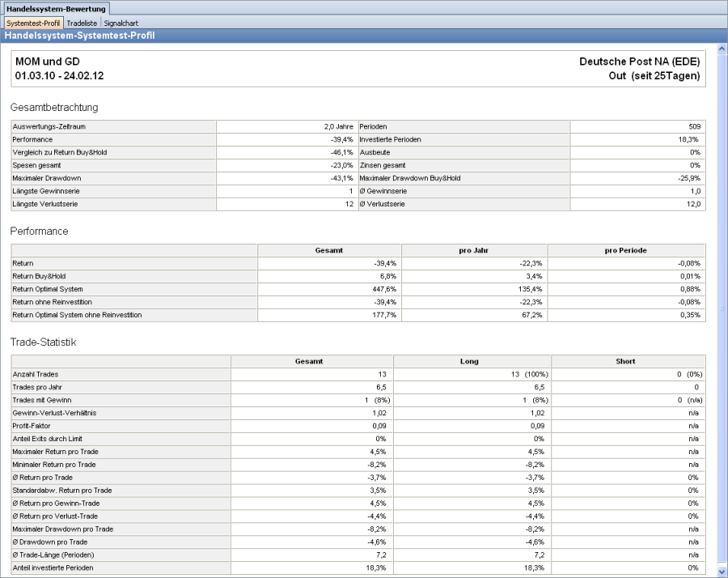The width and height of the screenshot is (728, 578).
Task: Click the Maximaler Drawdown Buy&Hold label
Action: [409, 178]
